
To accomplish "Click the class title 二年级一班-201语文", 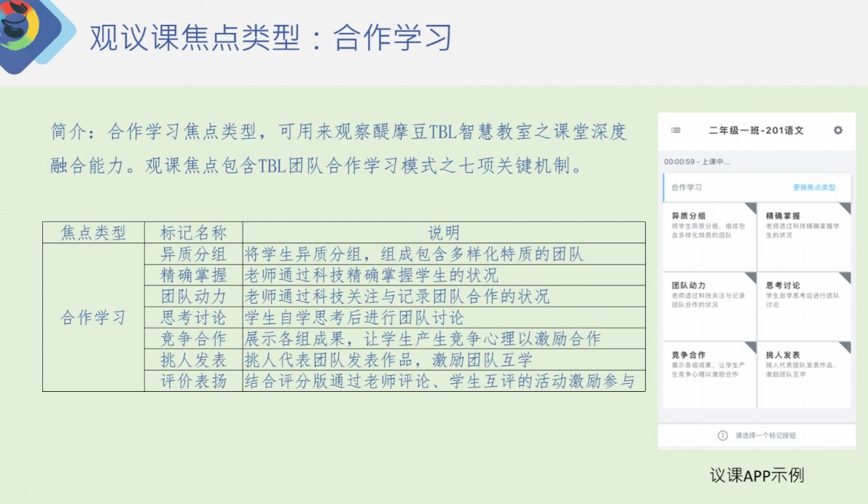I will pos(756,131).
